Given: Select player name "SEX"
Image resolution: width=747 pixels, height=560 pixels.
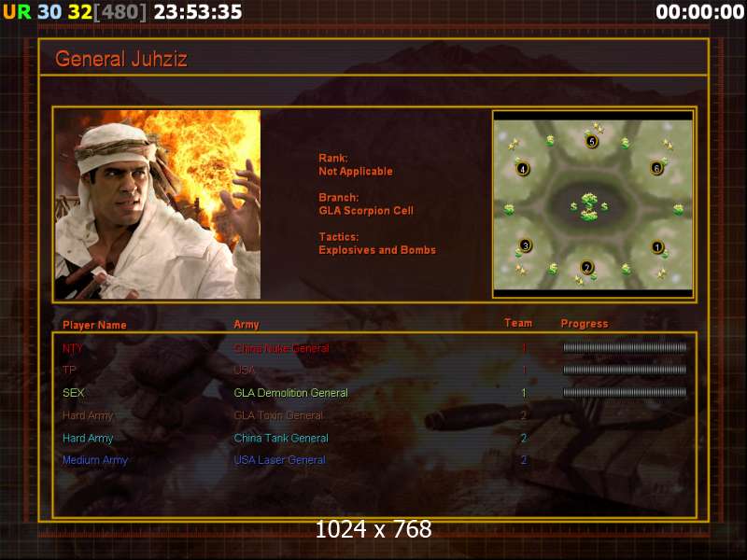Looking at the screenshot, I should pos(74,393).
